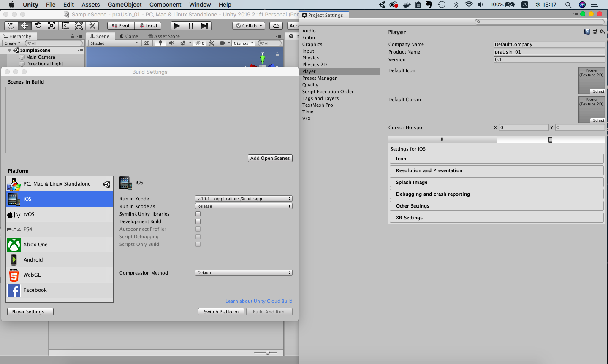Screen dimensions: 608x364
Task: Open Learn about Unity Cloud Build link
Action: (x=259, y=301)
